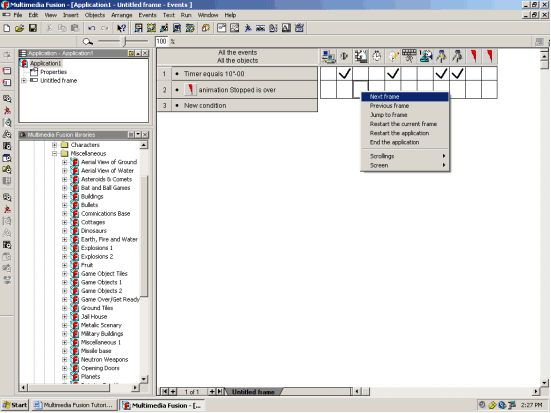Toggle the first active object cell in event 1

(x=441, y=74)
